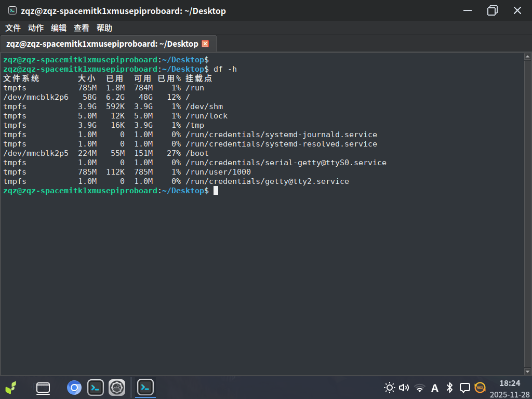This screenshot has width=532, height=399.
Task: Click the getty@tty2.service path
Action: click(x=268, y=181)
